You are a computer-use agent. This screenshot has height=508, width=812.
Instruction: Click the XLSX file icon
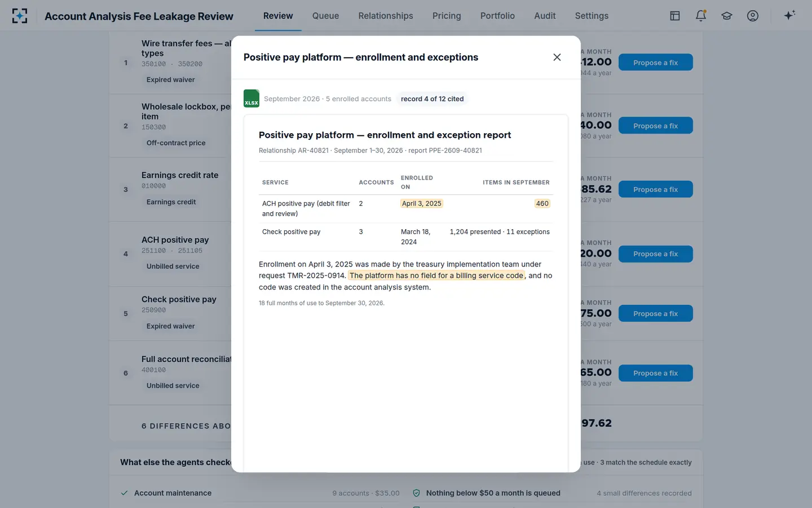pyautogui.click(x=251, y=98)
